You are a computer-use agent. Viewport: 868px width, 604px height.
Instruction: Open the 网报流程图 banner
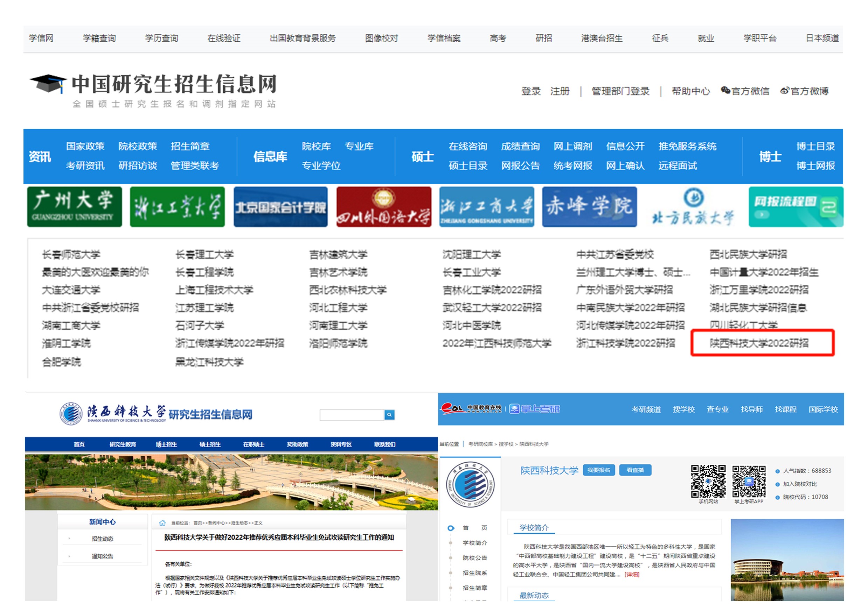(796, 206)
